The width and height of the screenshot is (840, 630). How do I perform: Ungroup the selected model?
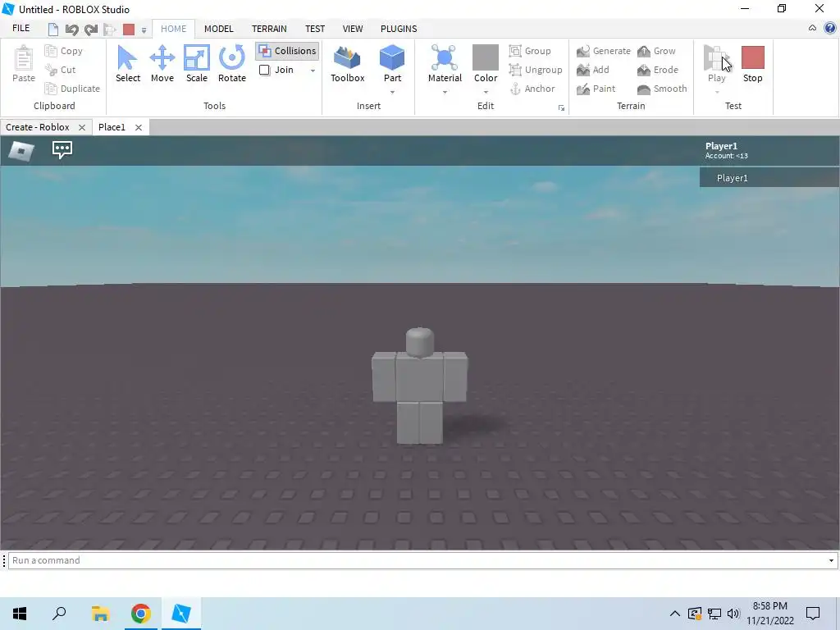point(536,70)
